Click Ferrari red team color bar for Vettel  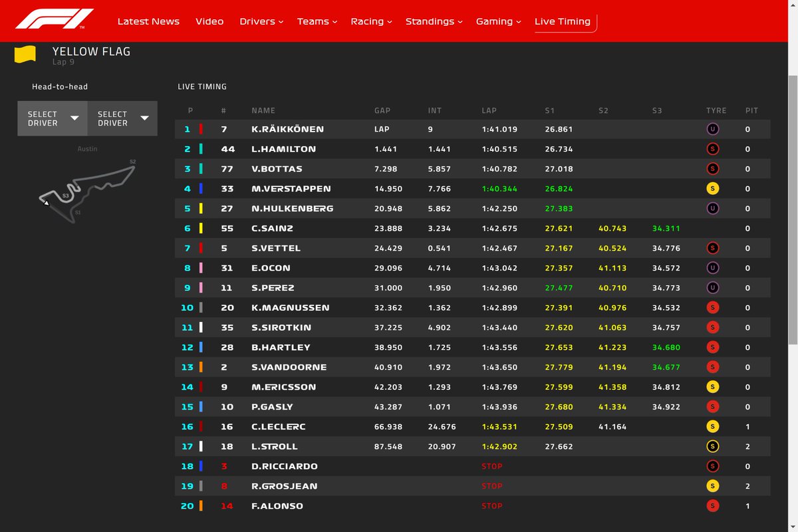pyautogui.click(x=201, y=248)
